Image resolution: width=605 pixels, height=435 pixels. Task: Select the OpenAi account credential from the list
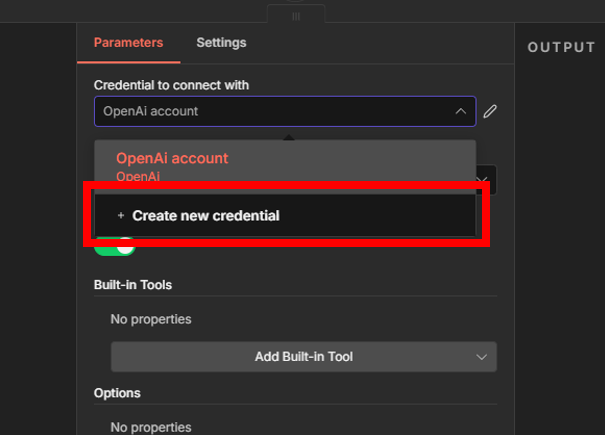172,158
